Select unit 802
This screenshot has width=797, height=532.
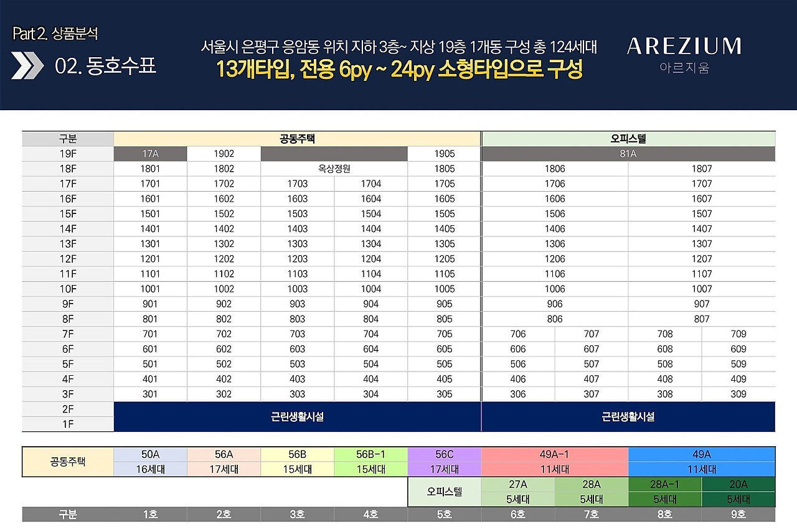pyautogui.click(x=224, y=319)
